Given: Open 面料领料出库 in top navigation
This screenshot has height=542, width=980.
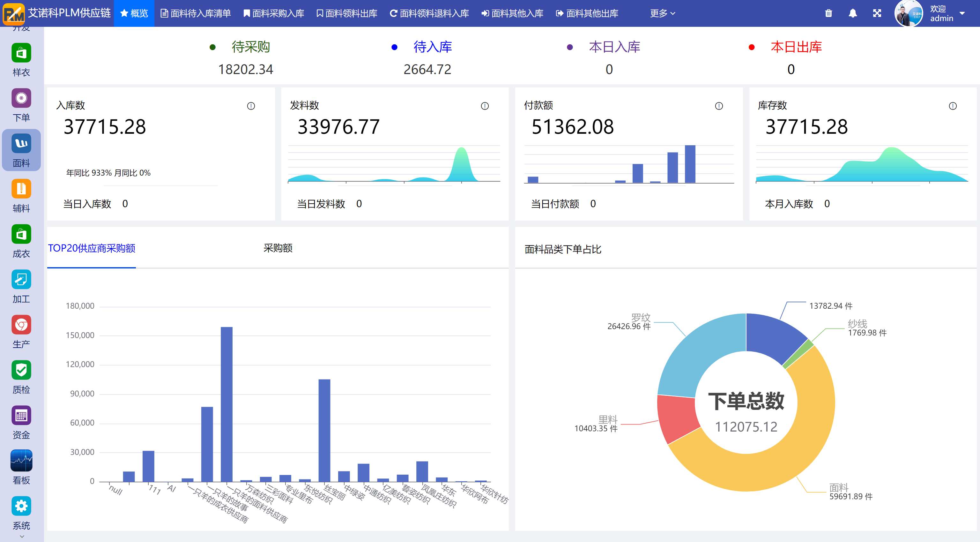Looking at the screenshot, I should 346,13.
